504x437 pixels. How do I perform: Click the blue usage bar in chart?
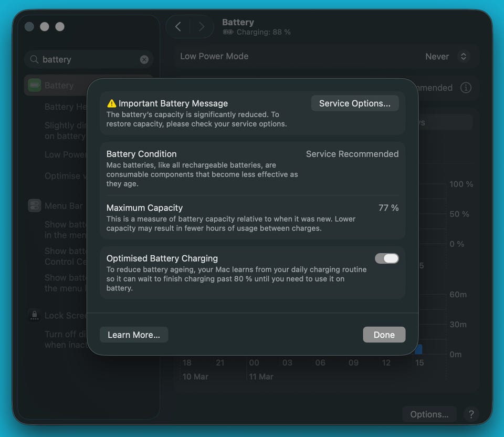419,349
